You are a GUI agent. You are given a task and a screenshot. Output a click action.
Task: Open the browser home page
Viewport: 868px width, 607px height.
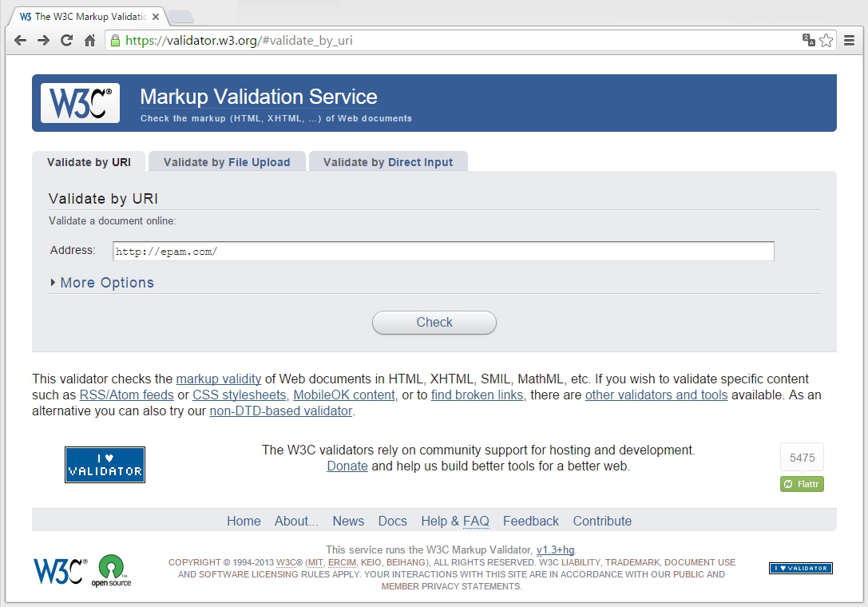(89, 39)
